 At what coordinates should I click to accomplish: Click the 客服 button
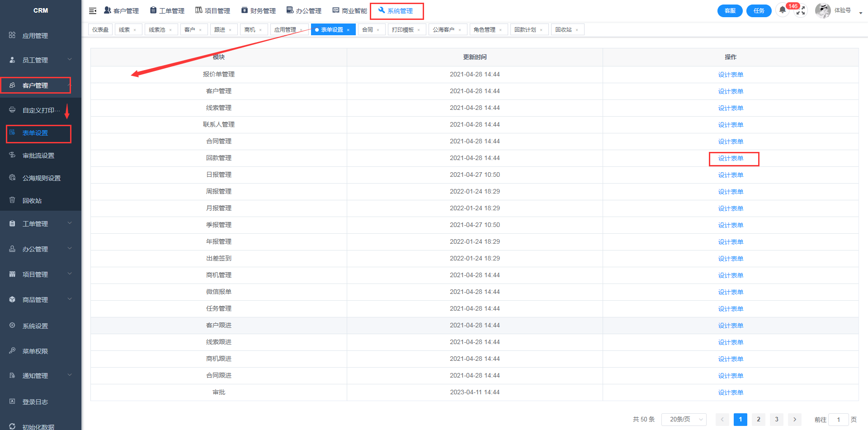coord(730,11)
